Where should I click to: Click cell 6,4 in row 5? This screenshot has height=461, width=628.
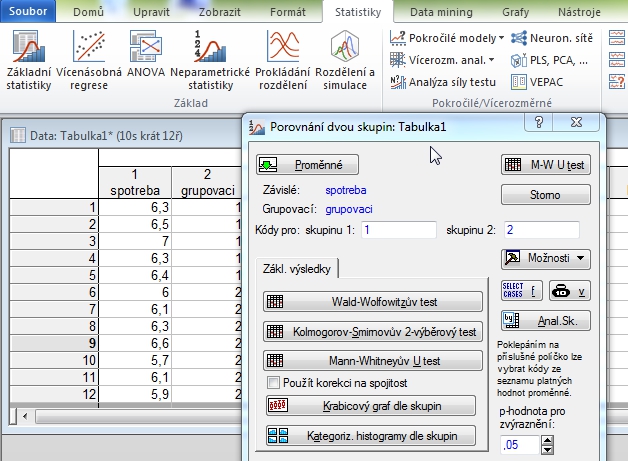[135, 275]
